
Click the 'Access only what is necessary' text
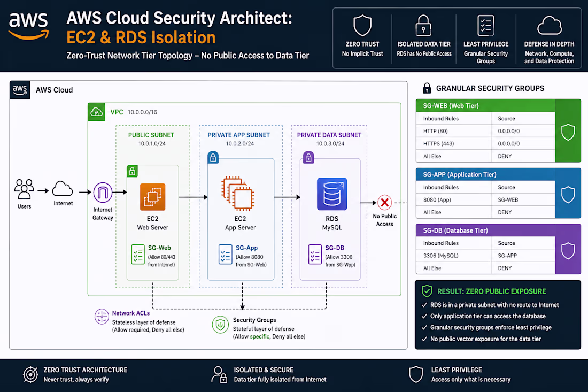point(470,379)
